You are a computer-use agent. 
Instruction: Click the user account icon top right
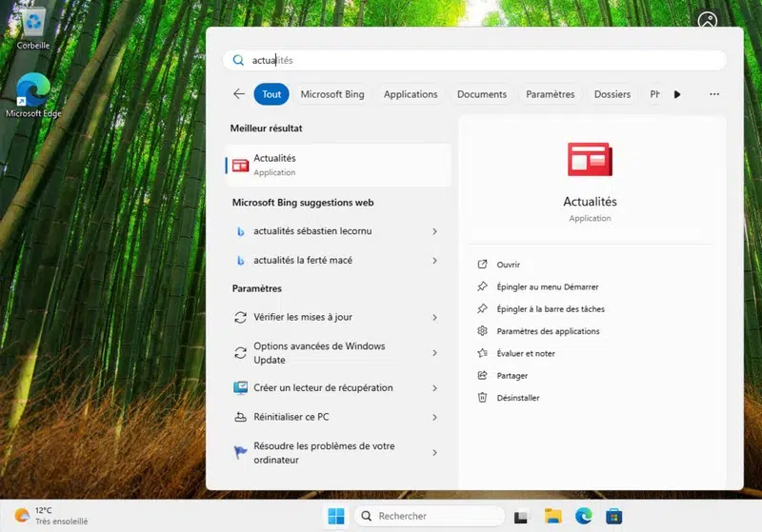click(x=707, y=21)
